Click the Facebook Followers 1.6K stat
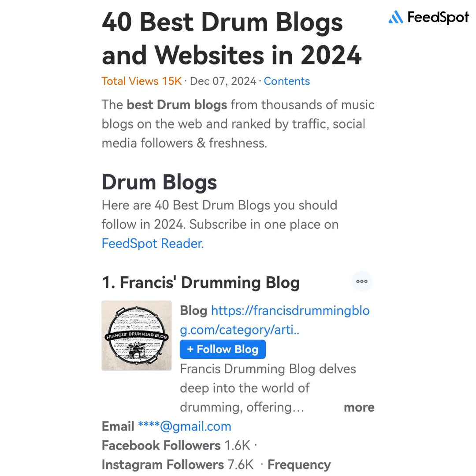 coord(176,446)
